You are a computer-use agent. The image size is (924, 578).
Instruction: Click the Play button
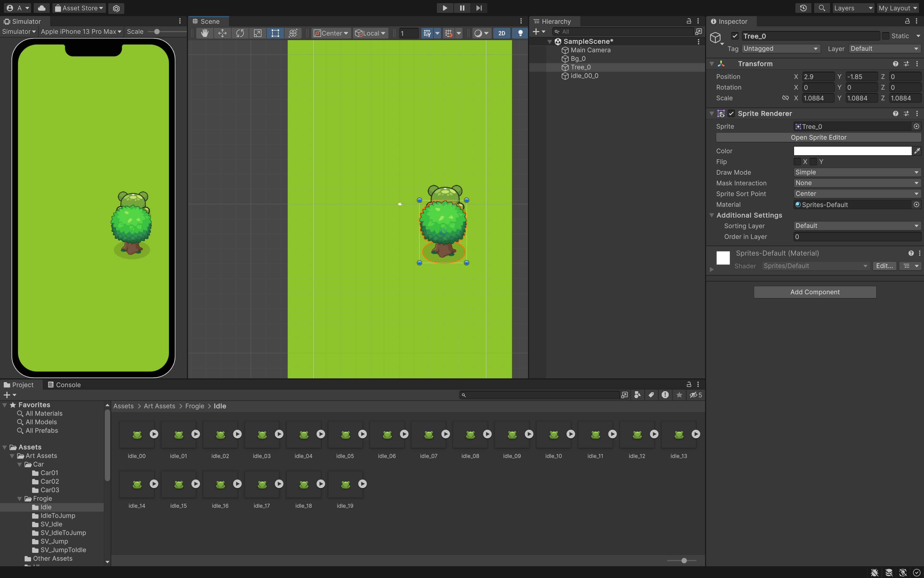[x=445, y=8]
